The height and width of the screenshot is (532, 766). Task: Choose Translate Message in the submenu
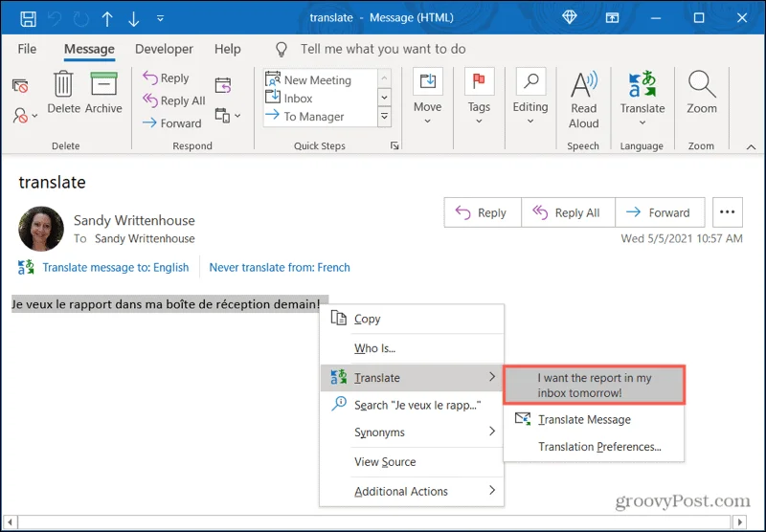pos(594,419)
